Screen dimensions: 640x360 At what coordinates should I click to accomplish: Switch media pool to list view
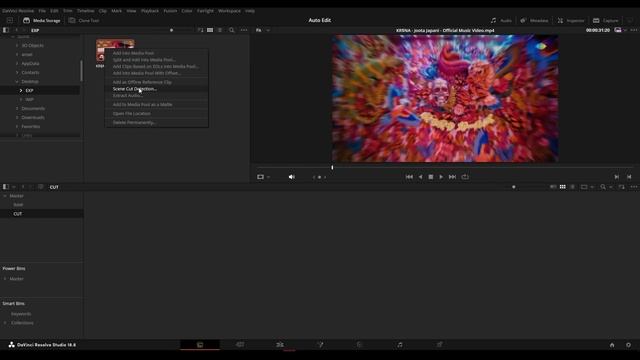(x=573, y=187)
